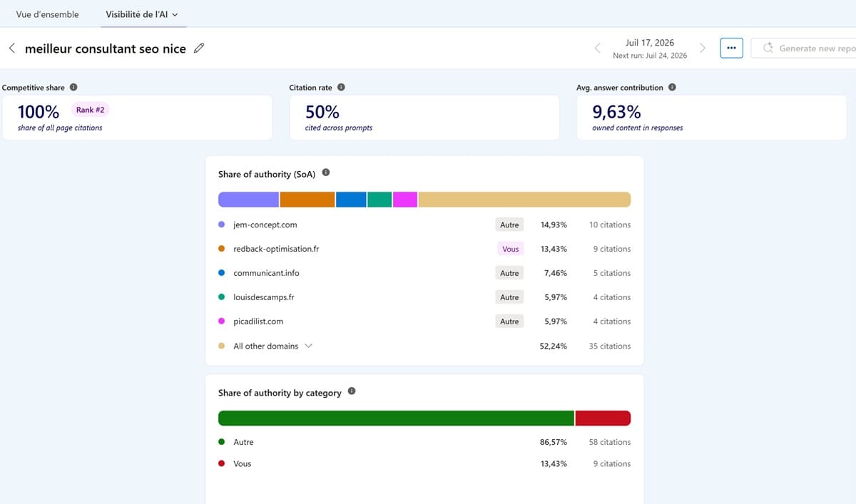Click the louisdescamps.fr domain row
856x504 pixels.
tap(424, 297)
